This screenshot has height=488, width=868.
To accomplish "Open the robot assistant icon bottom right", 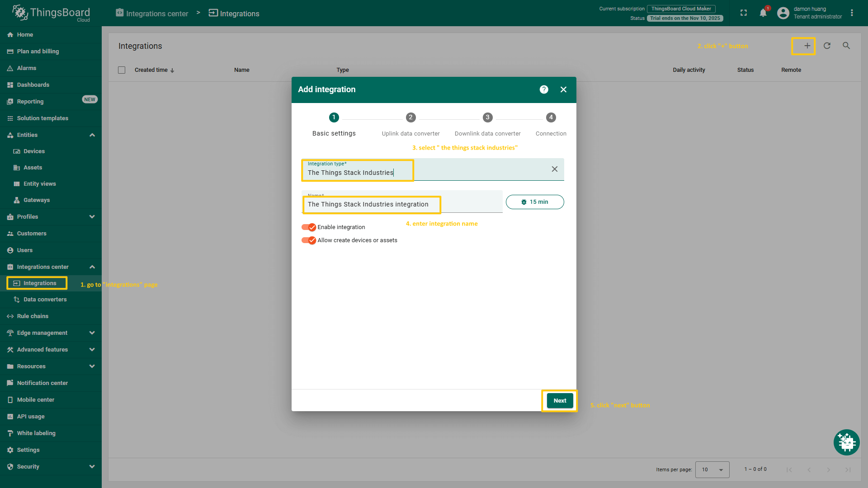I will pos(846,442).
